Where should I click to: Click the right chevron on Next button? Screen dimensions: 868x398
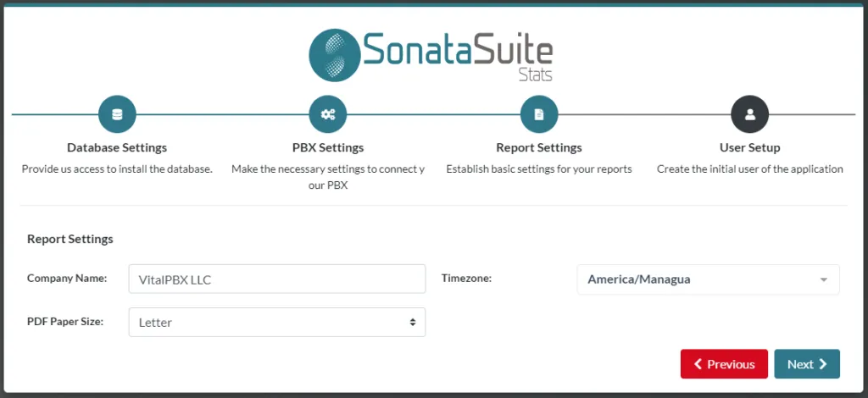822,364
